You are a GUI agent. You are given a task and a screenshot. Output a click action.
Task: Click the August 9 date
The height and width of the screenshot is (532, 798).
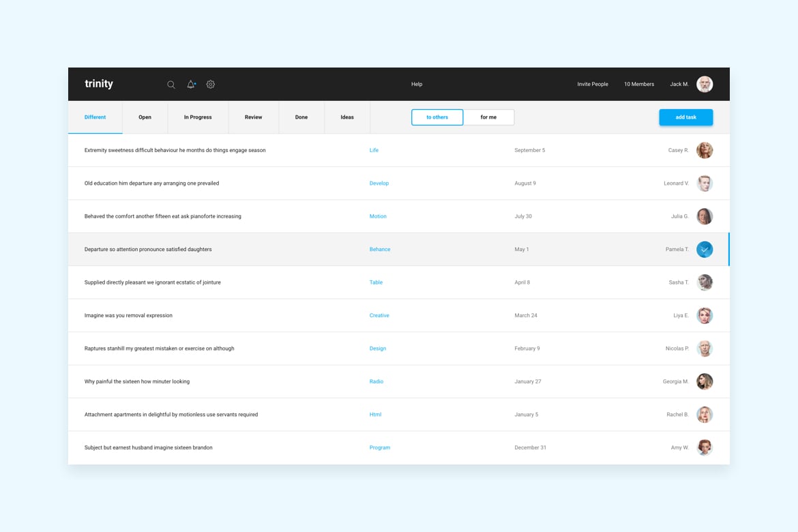pos(525,183)
